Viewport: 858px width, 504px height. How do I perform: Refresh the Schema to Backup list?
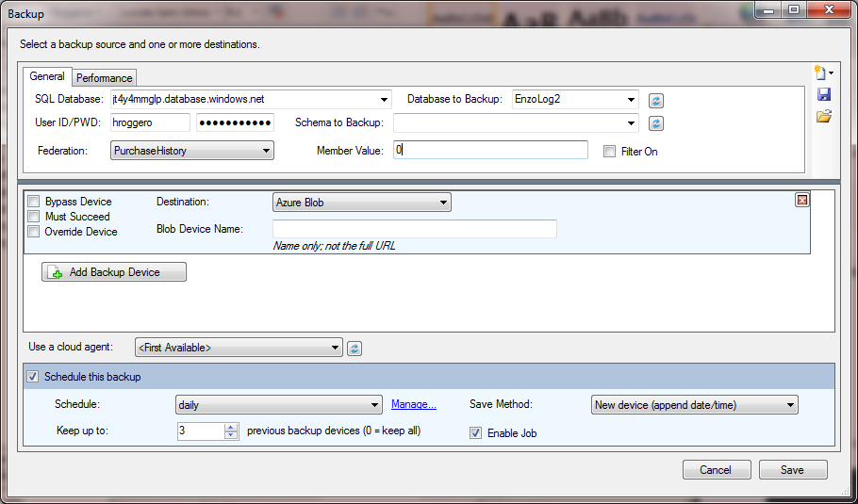(656, 123)
